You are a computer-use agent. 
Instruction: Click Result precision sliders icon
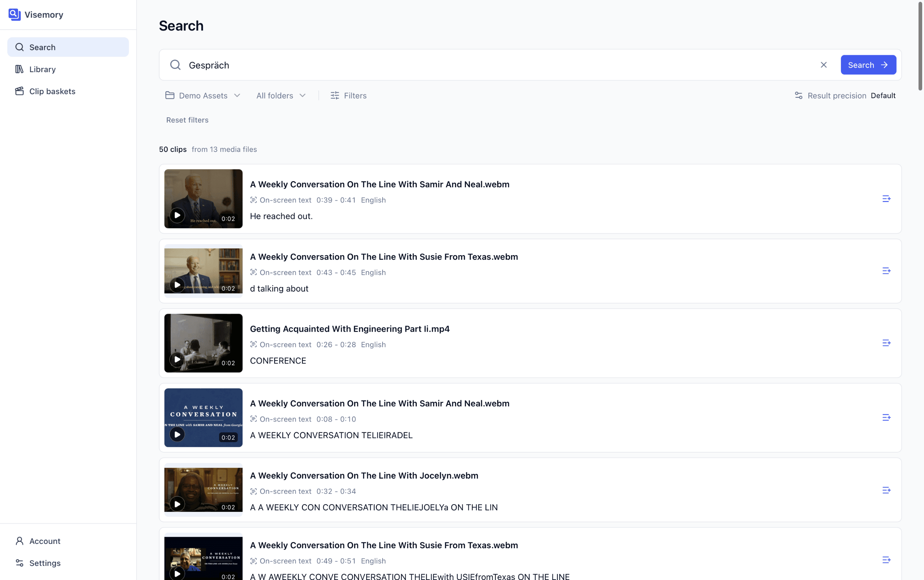798,96
